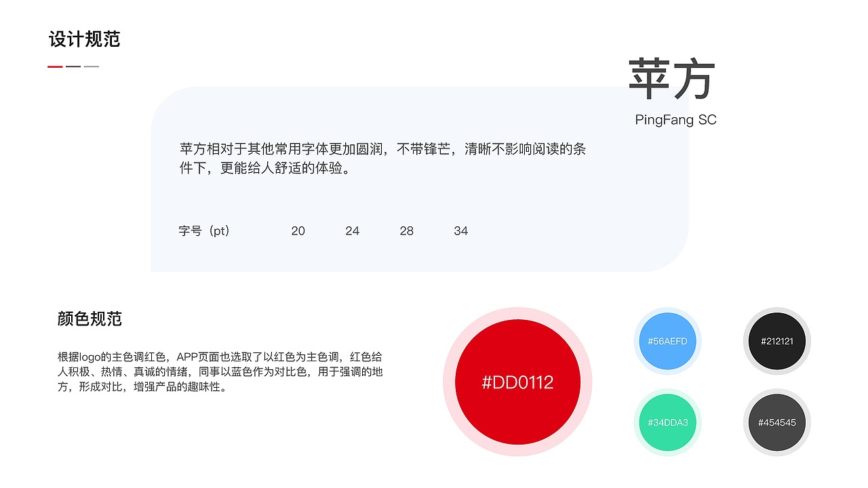Select the large red #DD0112 color circle
The image size is (868, 488).
coord(518,382)
